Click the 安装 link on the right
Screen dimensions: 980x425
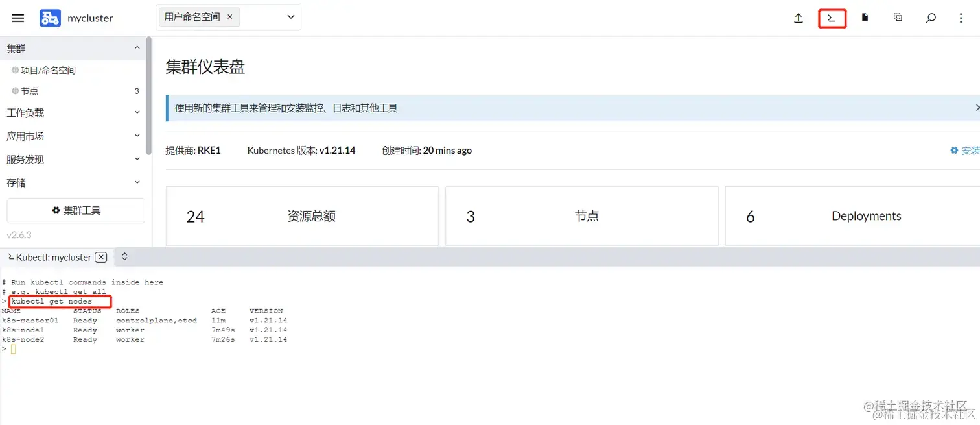click(x=965, y=151)
